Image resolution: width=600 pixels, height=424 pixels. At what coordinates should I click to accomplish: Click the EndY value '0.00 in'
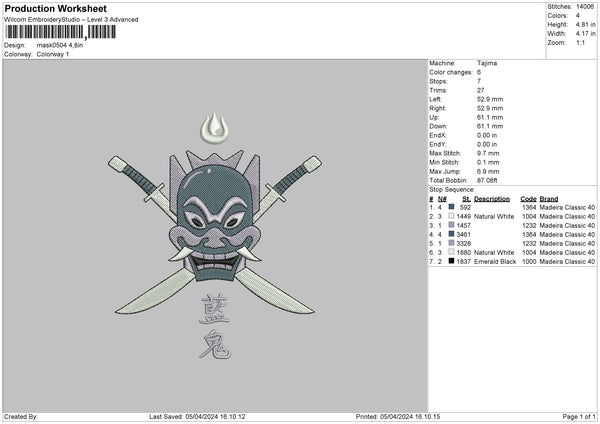(x=487, y=144)
